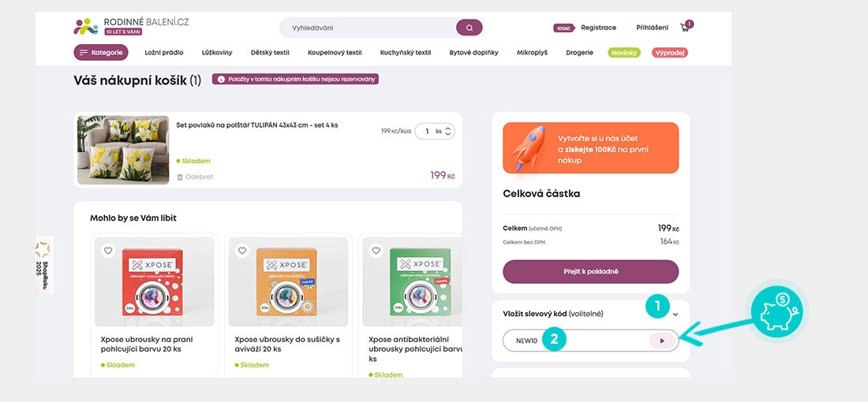
Task: Click trash icon to remove item
Action: (x=180, y=177)
